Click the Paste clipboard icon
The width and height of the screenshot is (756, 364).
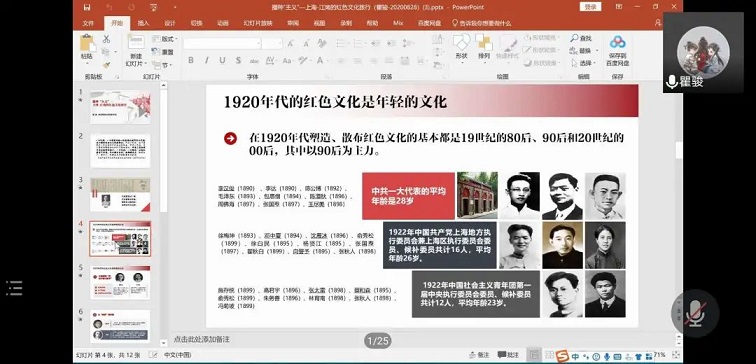pos(87,43)
